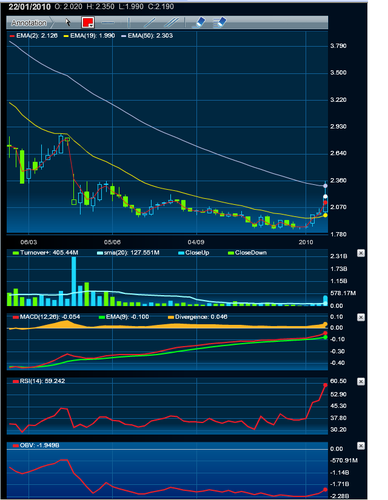Click the CloseDown legend label

247,253
